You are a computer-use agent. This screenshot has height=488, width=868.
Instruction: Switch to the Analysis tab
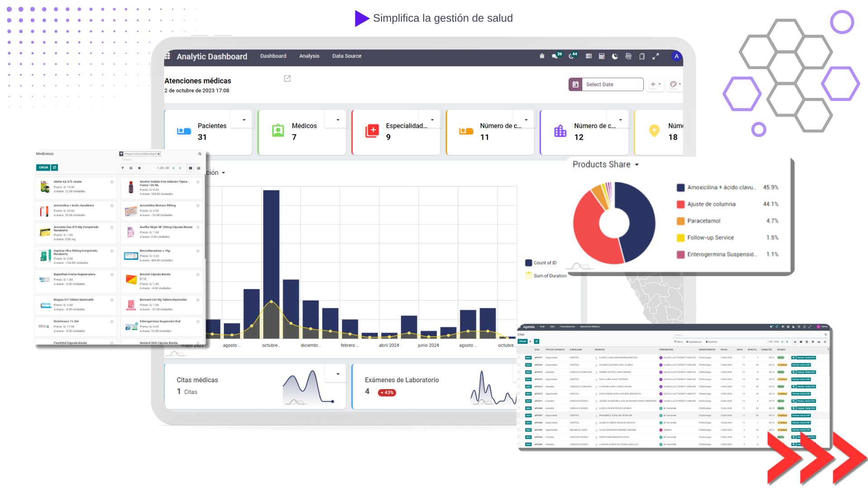(x=309, y=56)
